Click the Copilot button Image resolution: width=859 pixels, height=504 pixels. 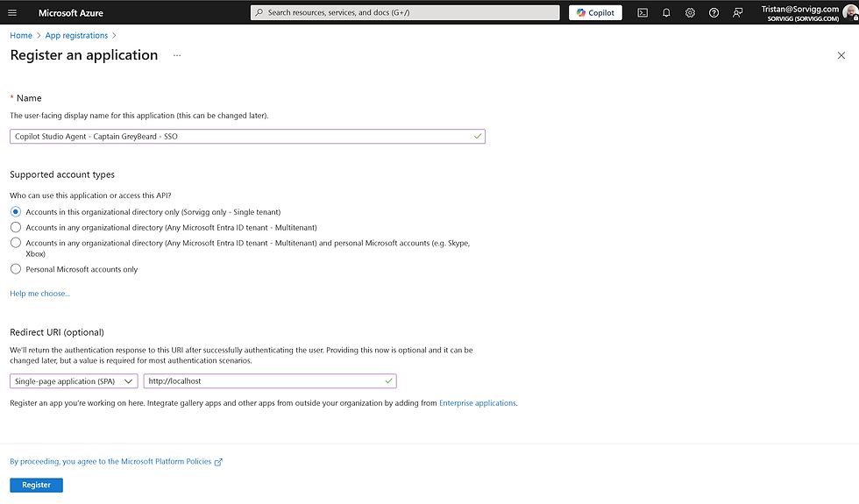pyautogui.click(x=595, y=12)
